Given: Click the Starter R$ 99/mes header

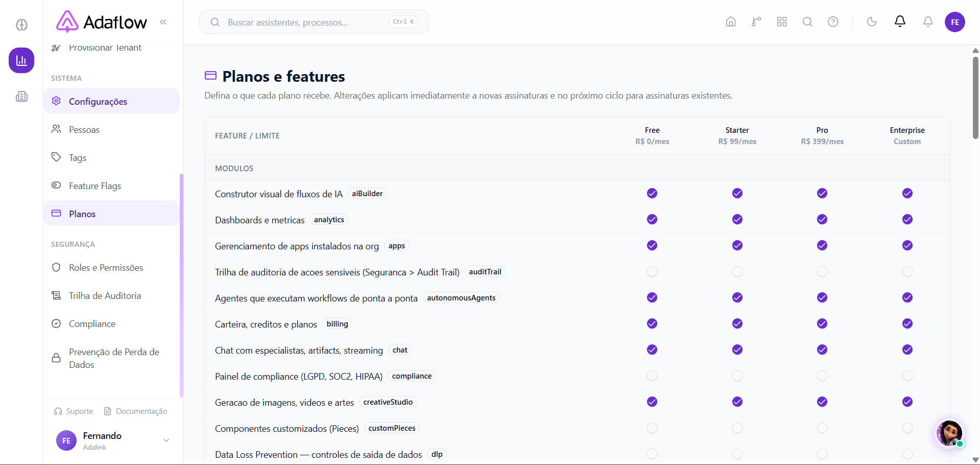Looking at the screenshot, I should click(x=737, y=136).
